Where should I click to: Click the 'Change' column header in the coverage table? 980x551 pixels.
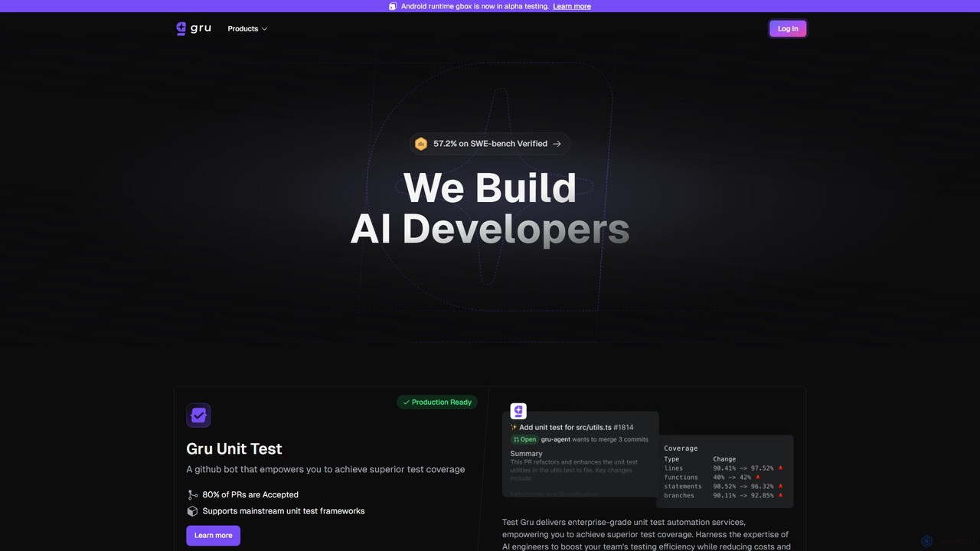pyautogui.click(x=724, y=459)
